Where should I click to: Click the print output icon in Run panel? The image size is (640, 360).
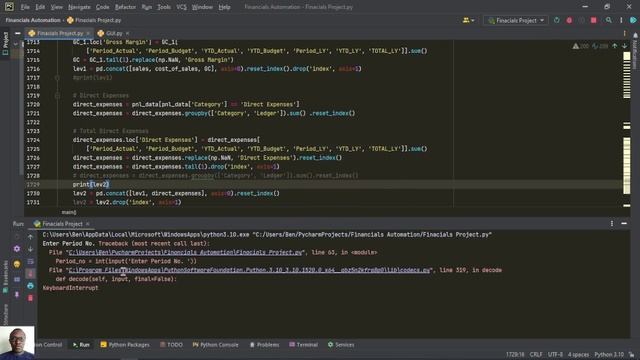30,286
